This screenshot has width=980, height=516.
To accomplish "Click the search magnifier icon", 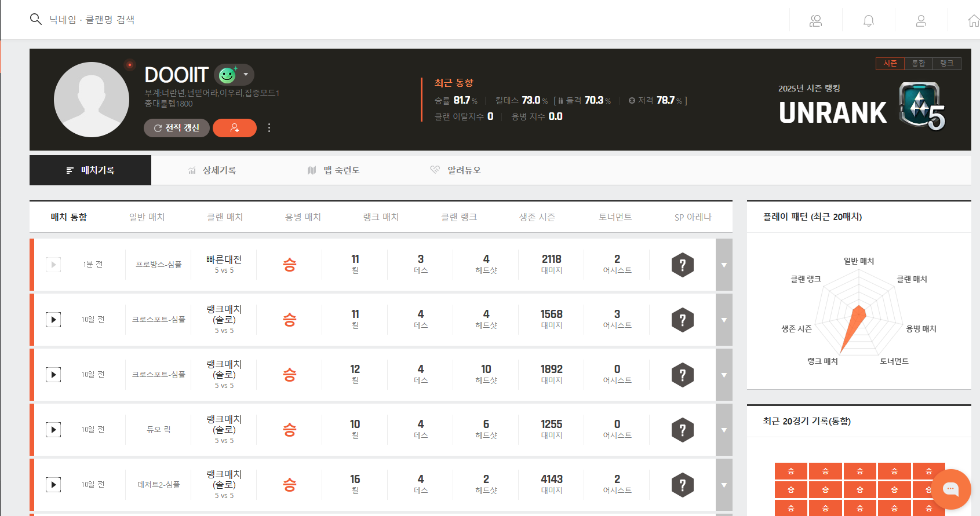I will coord(36,19).
